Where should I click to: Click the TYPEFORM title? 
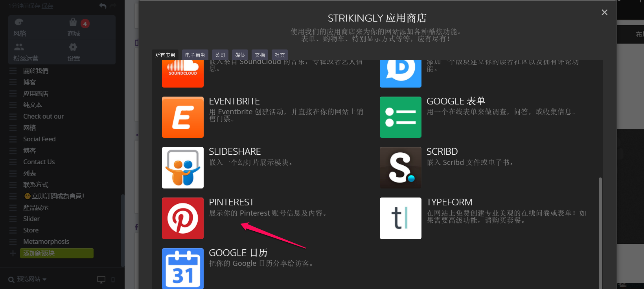(x=449, y=202)
